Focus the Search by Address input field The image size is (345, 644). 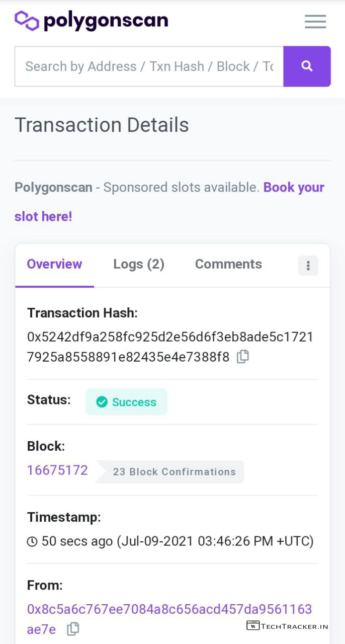pos(149,66)
